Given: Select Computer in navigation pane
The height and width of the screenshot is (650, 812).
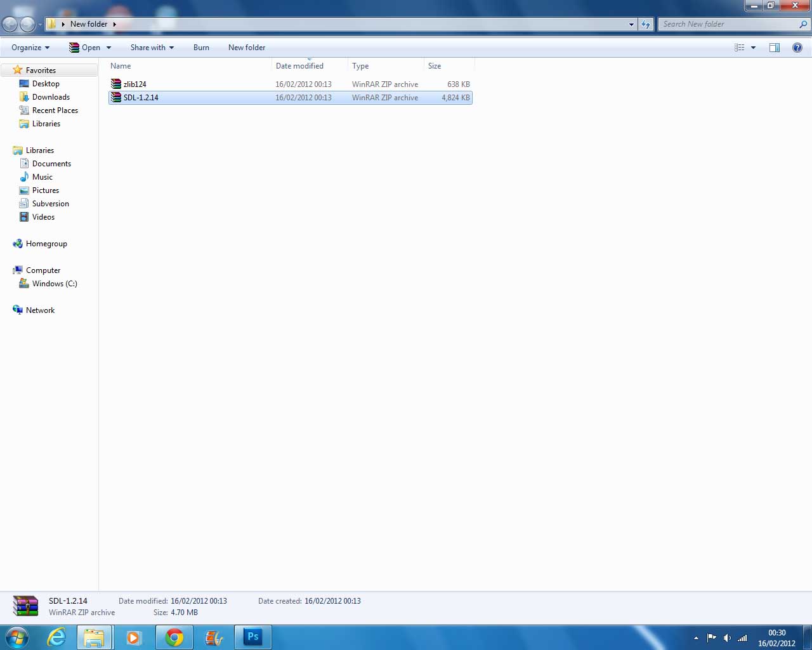Looking at the screenshot, I should click(x=43, y=270).
